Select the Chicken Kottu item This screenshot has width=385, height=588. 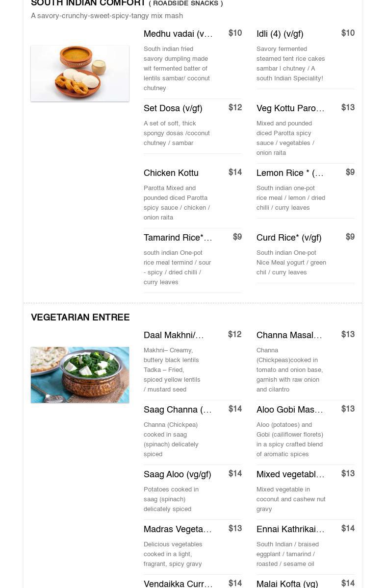171,173
